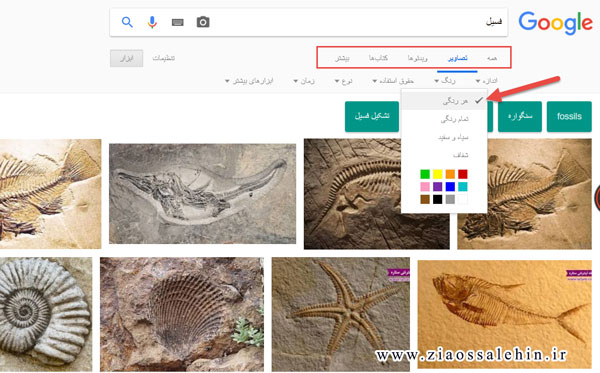Click the سنگواره suggestion chip
The image size is (600, 373).
tap(520, 117)
